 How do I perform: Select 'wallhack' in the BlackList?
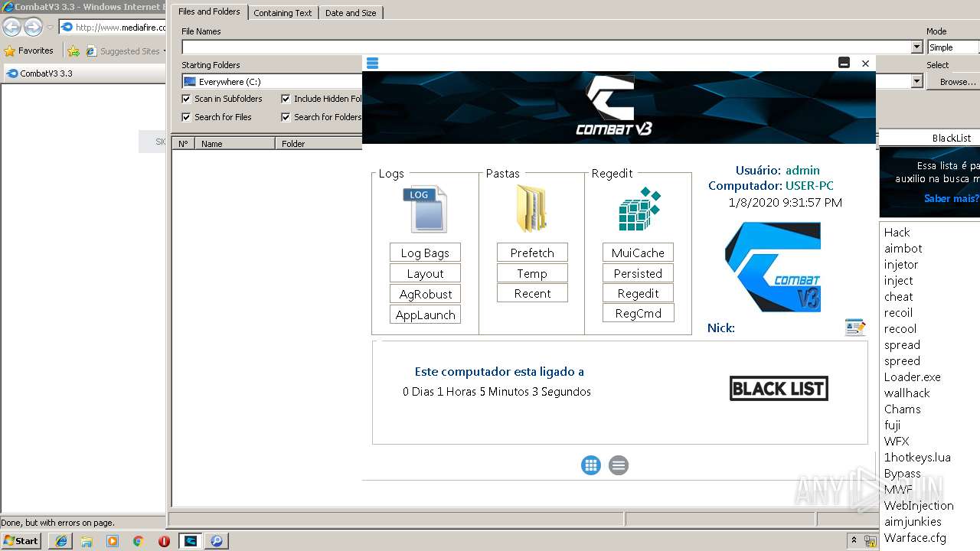click(906, 393)
